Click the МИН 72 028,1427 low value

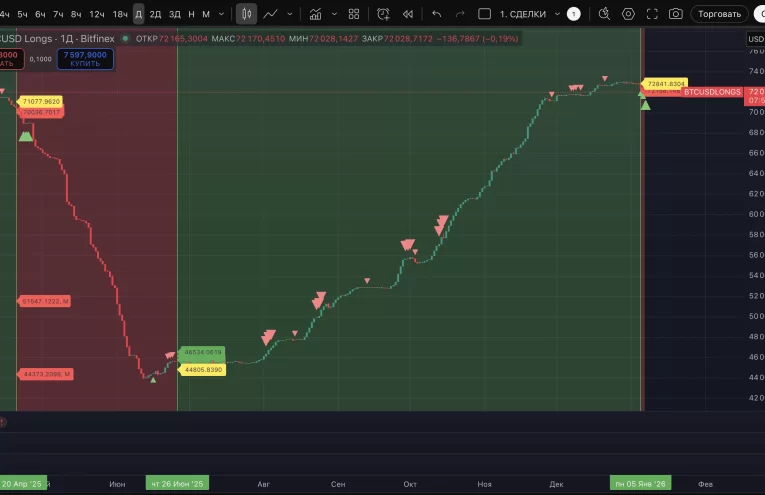[x=323, y=39]
